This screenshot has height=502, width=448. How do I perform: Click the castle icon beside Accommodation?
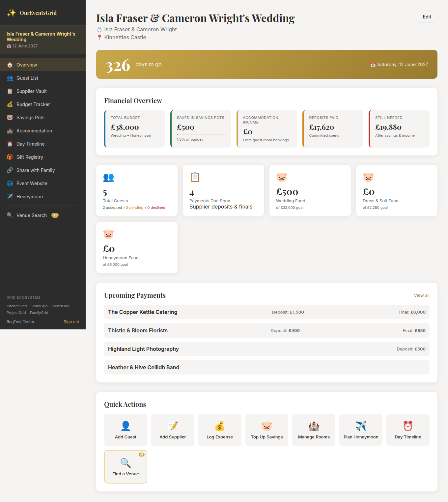pos(10,131)
